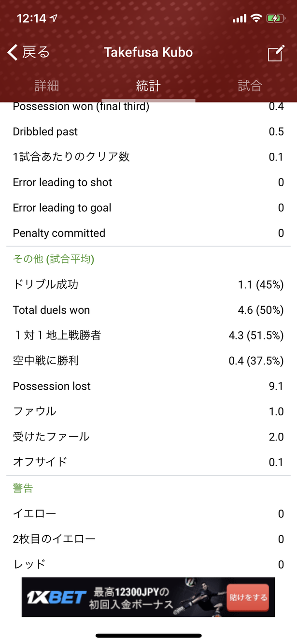Switch to the 詳細 tab

(x=47, y=86)
